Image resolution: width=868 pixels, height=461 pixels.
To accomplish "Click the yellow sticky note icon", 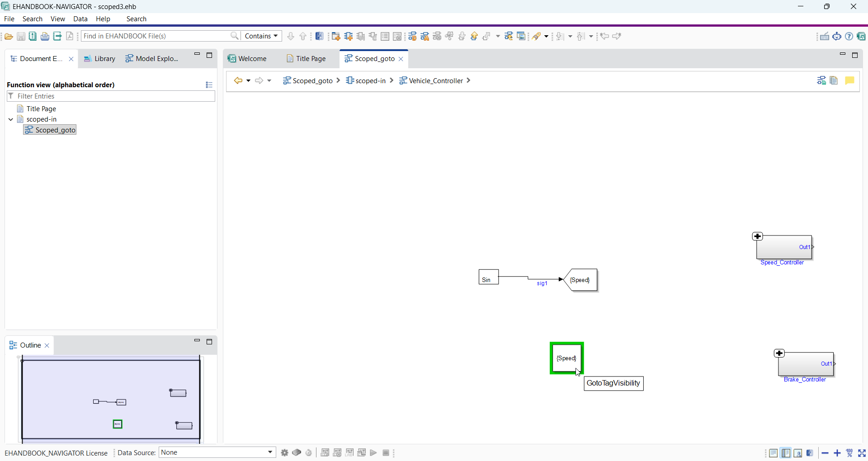I will (x=850, y=80).
